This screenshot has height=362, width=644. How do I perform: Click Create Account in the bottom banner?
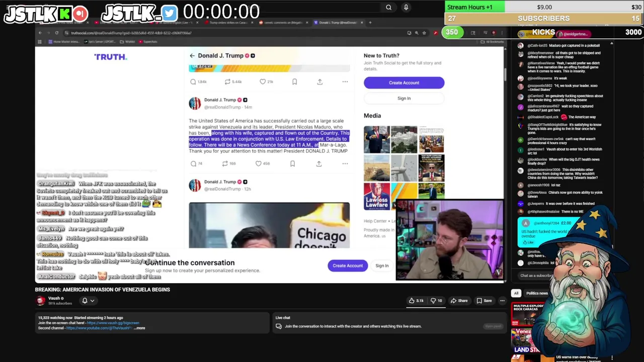[348, 265]
